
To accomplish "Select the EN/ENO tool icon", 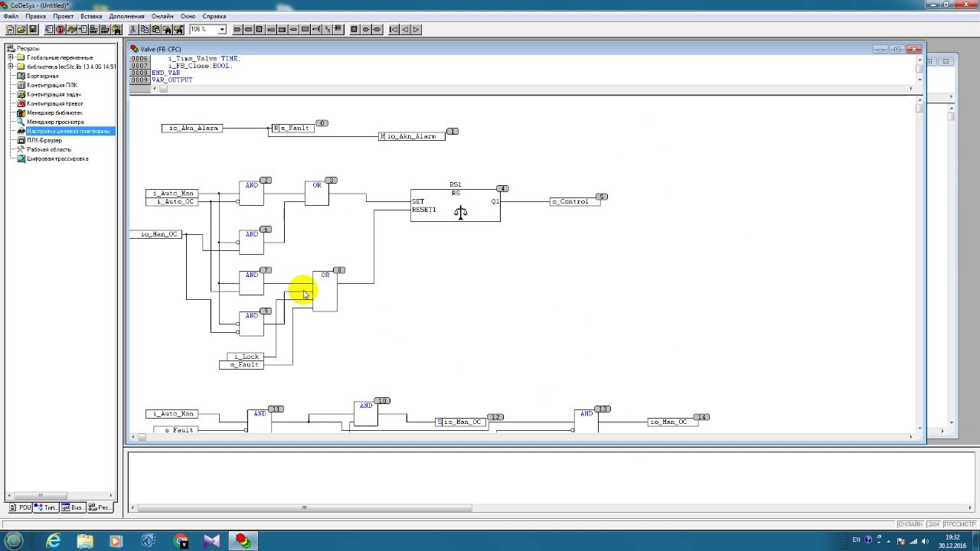I will pyautogui.click(x=338, y=29).
